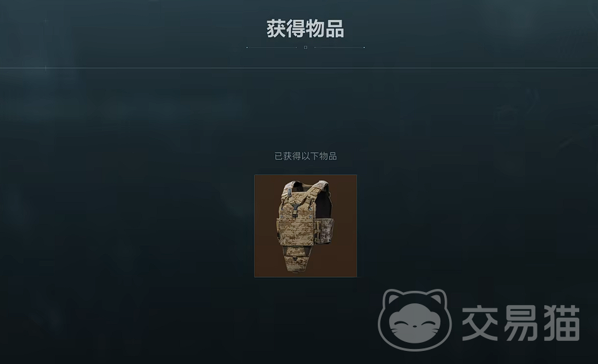The image size is (598, 364).
Task: Click the 易 character in watermark
Action: click(521, 323)
